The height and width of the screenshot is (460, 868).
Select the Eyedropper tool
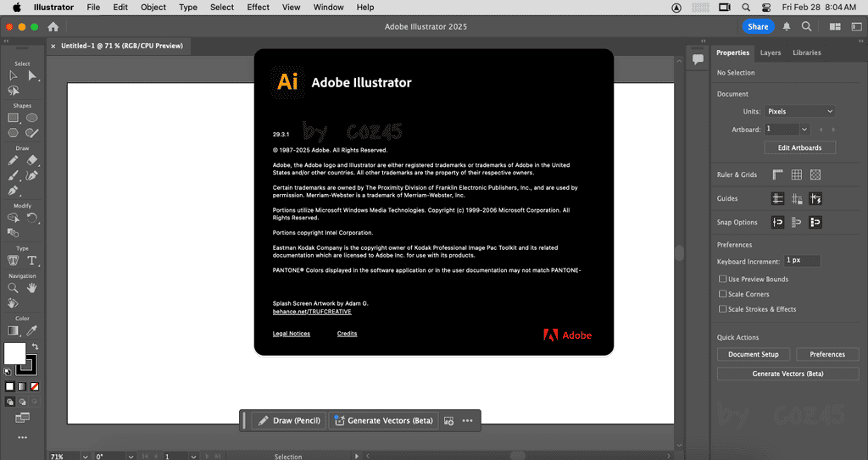point(32,330)
